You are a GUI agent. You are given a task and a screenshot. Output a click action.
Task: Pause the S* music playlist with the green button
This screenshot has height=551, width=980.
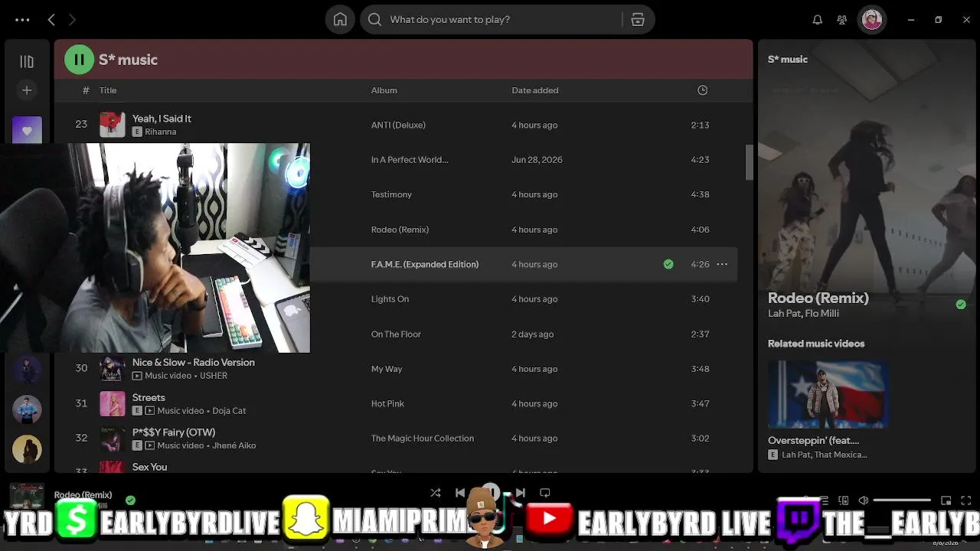pyautogui.click(x=79, y=60)
